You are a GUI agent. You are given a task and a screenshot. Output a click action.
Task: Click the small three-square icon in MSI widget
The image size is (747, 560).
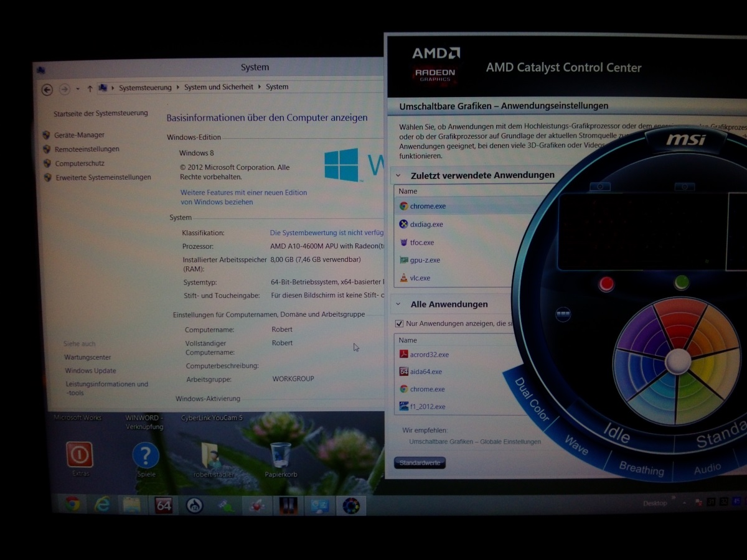coord(563,315)
